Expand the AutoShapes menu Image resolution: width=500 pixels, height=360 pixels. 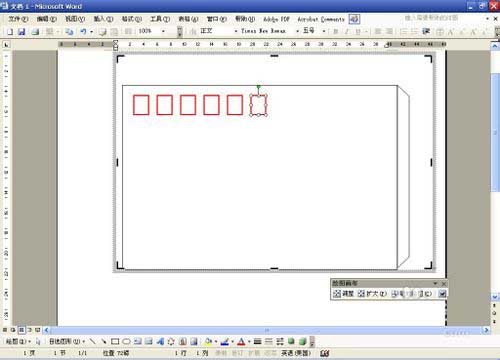67,341
